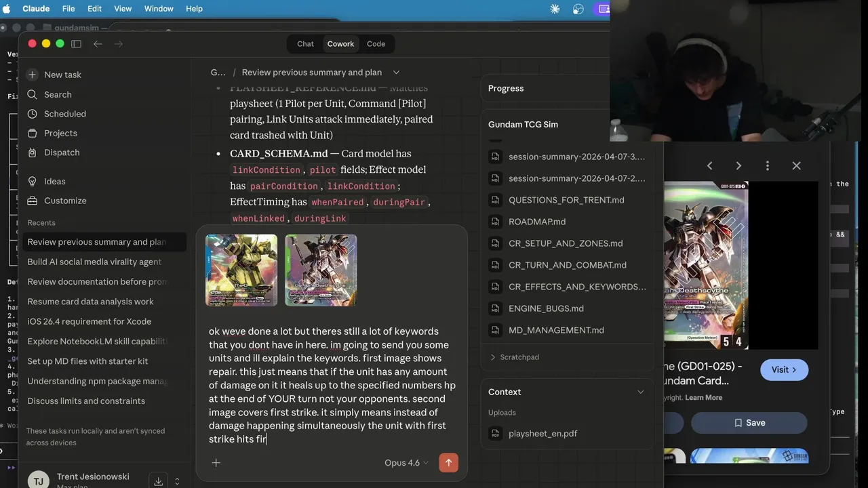Open MD_MANAGEMENT.md file
Viewport: 868px width, 488px height.
coord(556,330)
